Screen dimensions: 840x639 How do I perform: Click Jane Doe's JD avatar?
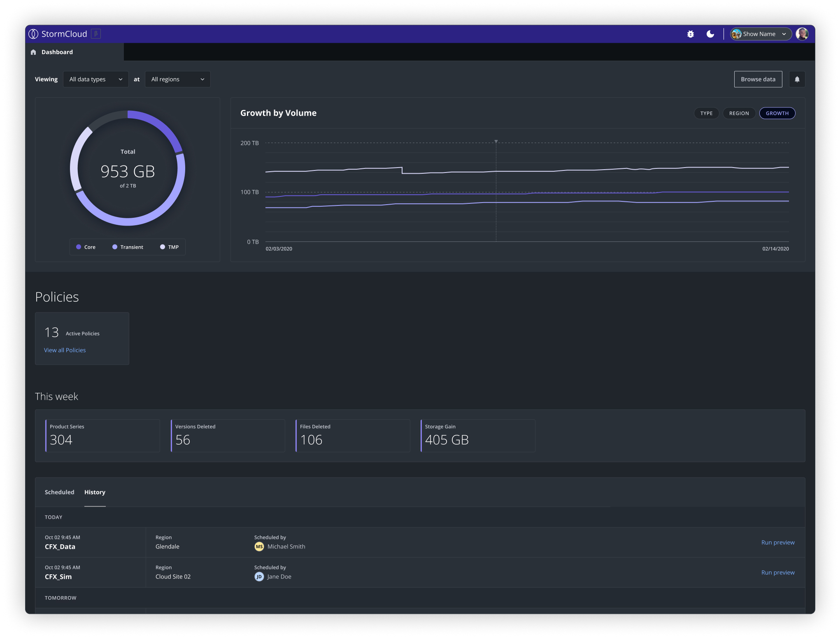259,576
